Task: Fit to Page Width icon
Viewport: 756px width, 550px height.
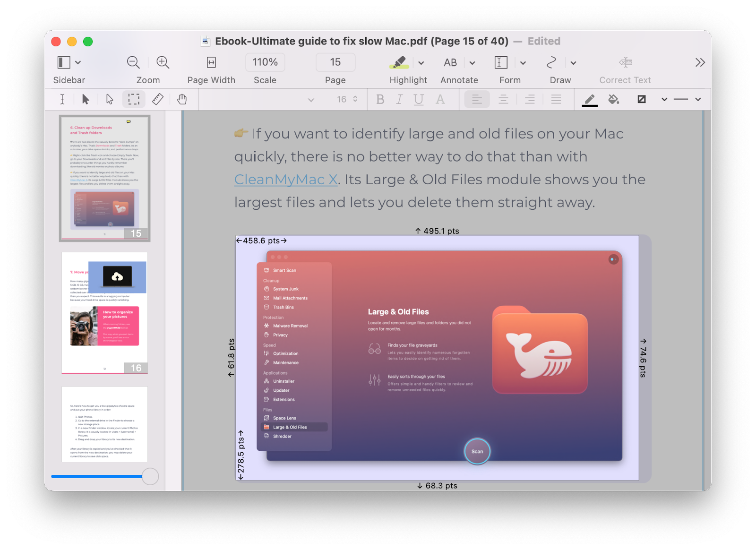Action: [x=211, y=62]
